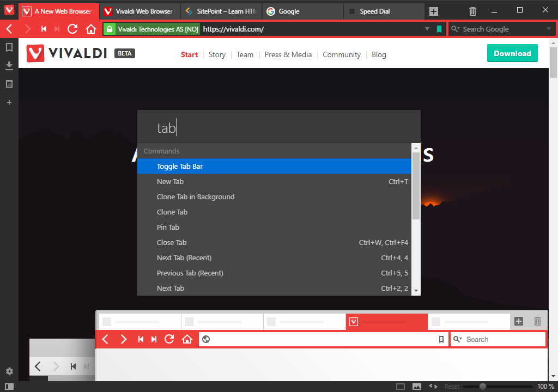Open the Downloads panel in the sidebar

tap(9, 66)
